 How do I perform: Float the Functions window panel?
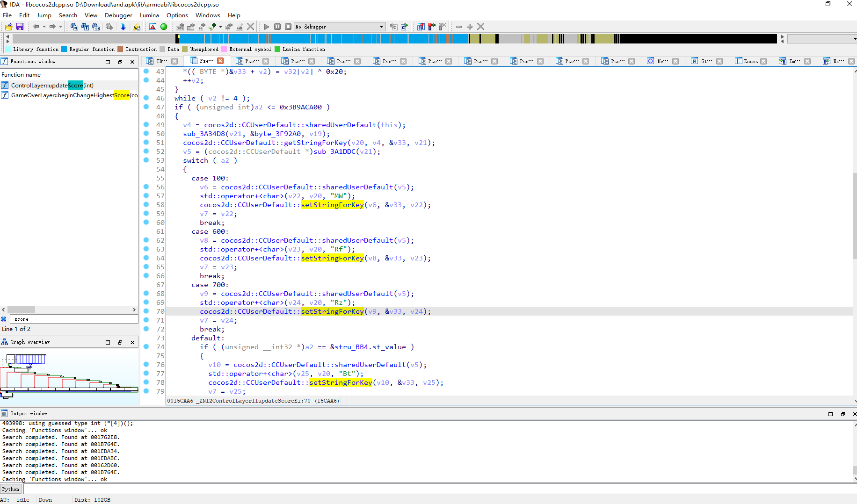(x=120, y=62)
